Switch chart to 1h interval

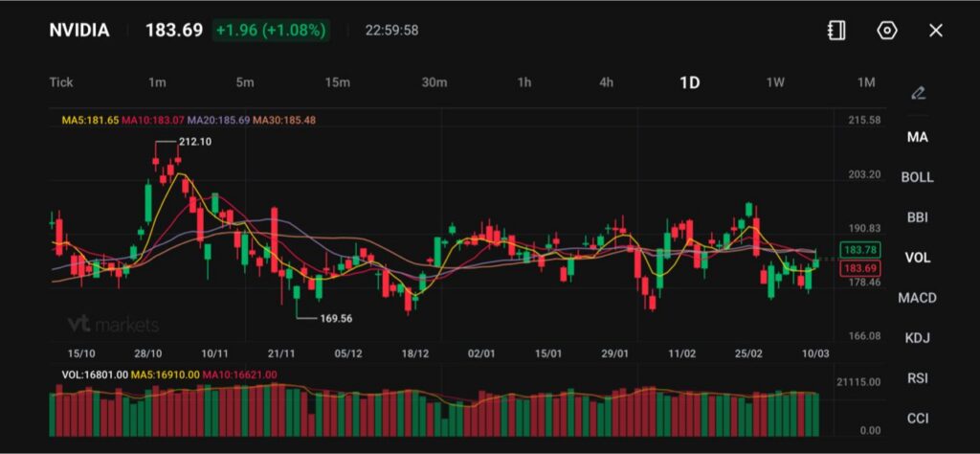pyautogui.click(x=524, y=82)
